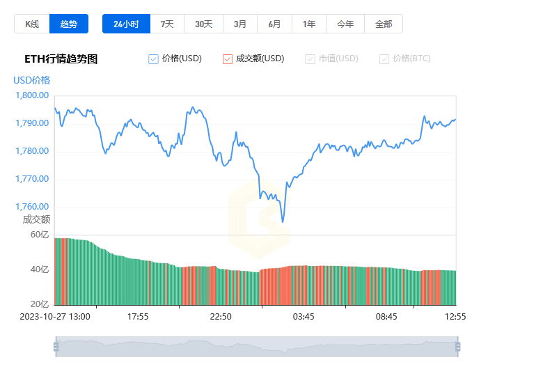The width and height of the screenshot is (543, 392).
Task: Show the 1年 chart range
Action: (x=309, y=24)
